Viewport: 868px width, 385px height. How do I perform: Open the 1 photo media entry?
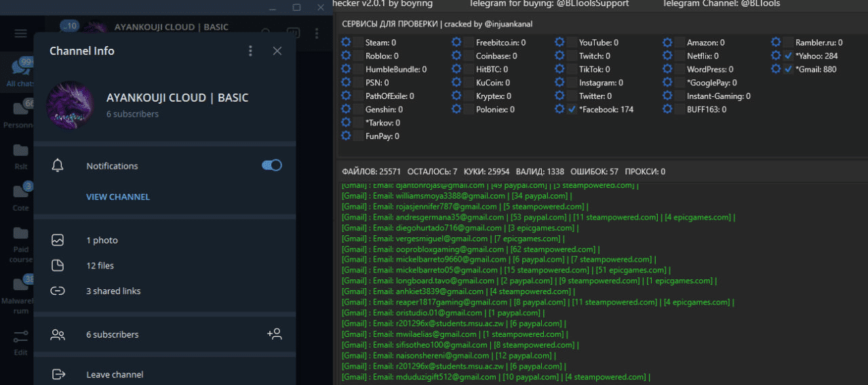pos(102,240)
